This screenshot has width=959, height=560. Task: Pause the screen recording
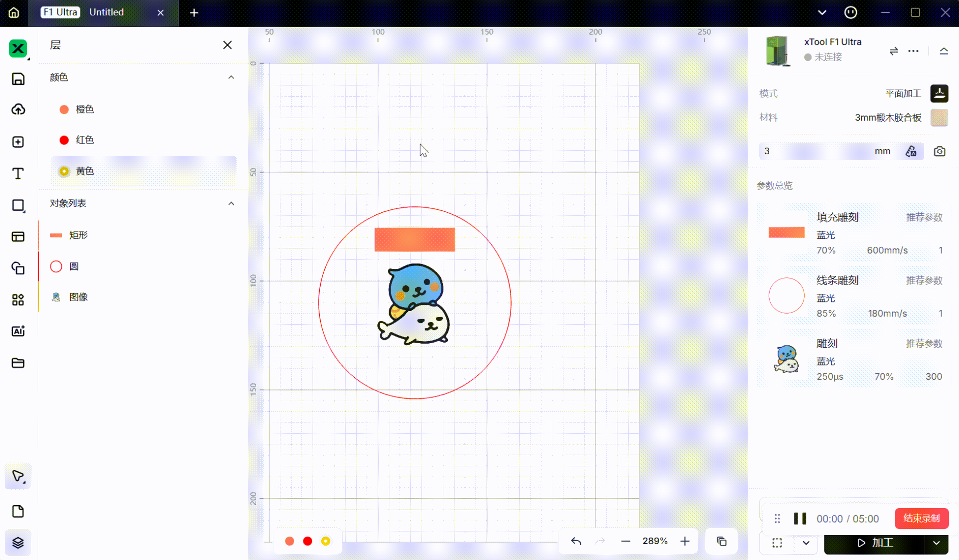click(x=800, y=519)
